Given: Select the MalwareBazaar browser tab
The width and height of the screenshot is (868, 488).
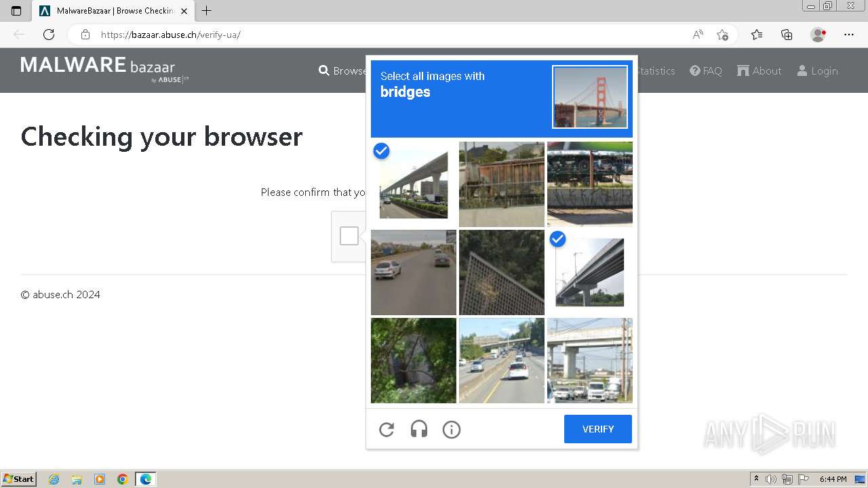Looking at the screenshot, I should 114,11.
